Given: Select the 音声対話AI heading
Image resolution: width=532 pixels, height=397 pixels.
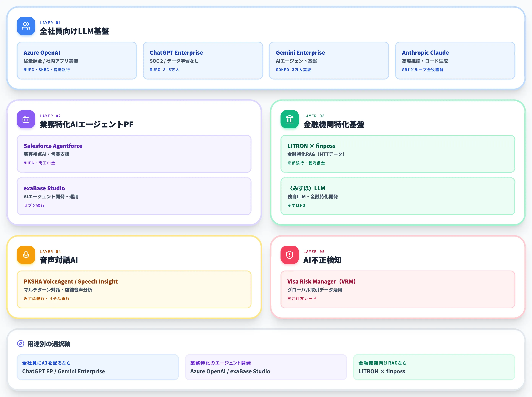Looking at the screenshot, I should [x=59, y=260].
